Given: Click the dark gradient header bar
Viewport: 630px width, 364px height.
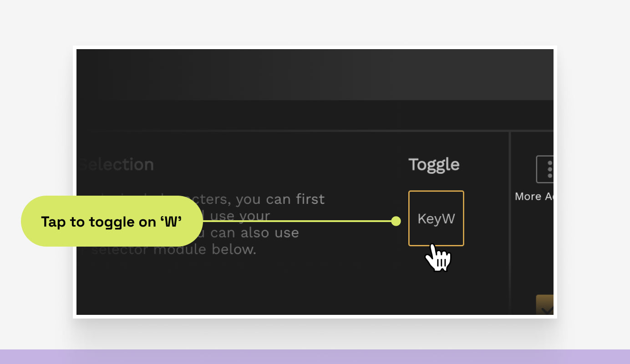Looking at the screenshot, I should [314, 74].
